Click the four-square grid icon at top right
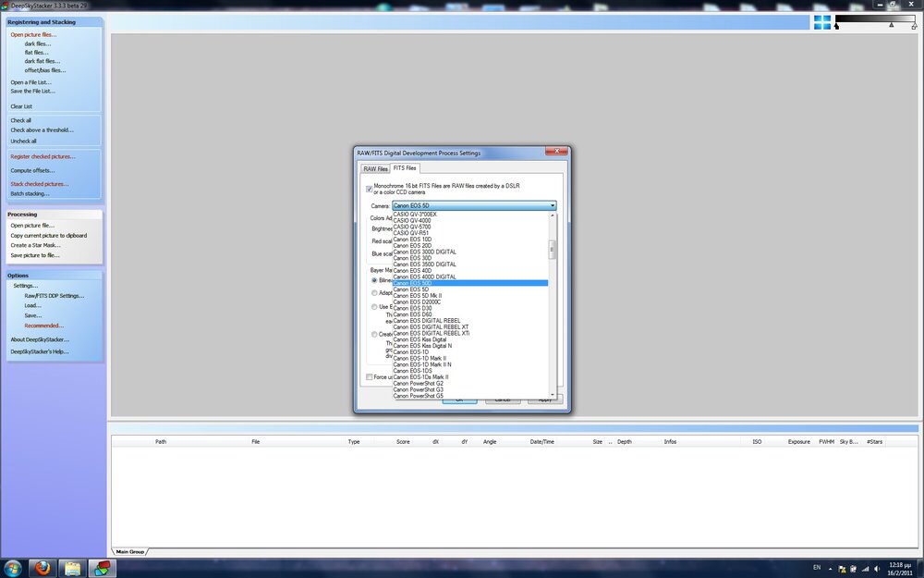Image resolution: width=924 pixels, height=578 pixels. tap(821, 22)
